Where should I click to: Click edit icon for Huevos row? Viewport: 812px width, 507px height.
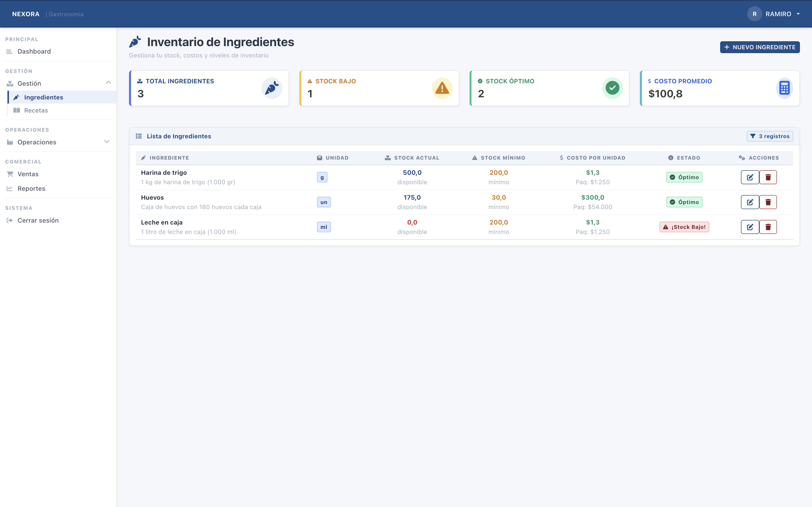750,202
